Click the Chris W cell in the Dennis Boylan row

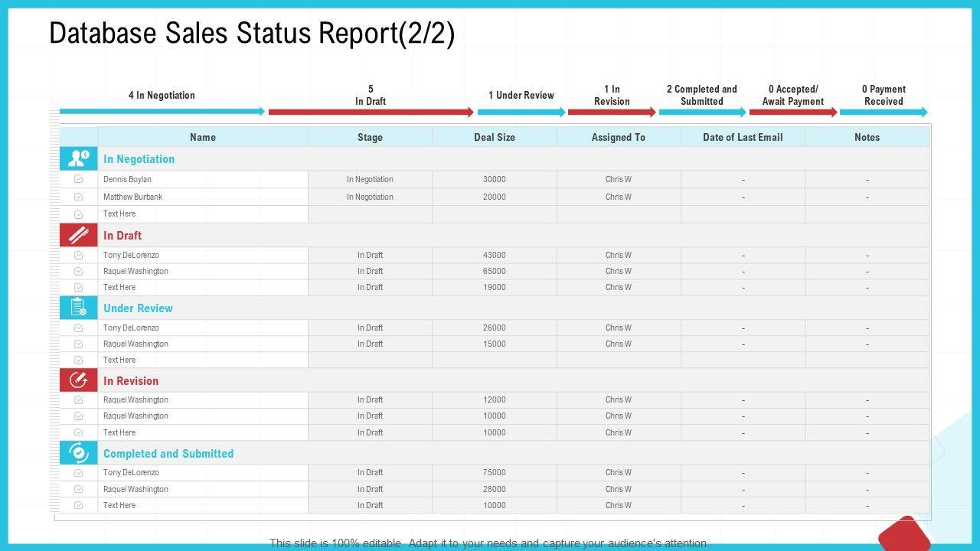click(x=619, y=179)
